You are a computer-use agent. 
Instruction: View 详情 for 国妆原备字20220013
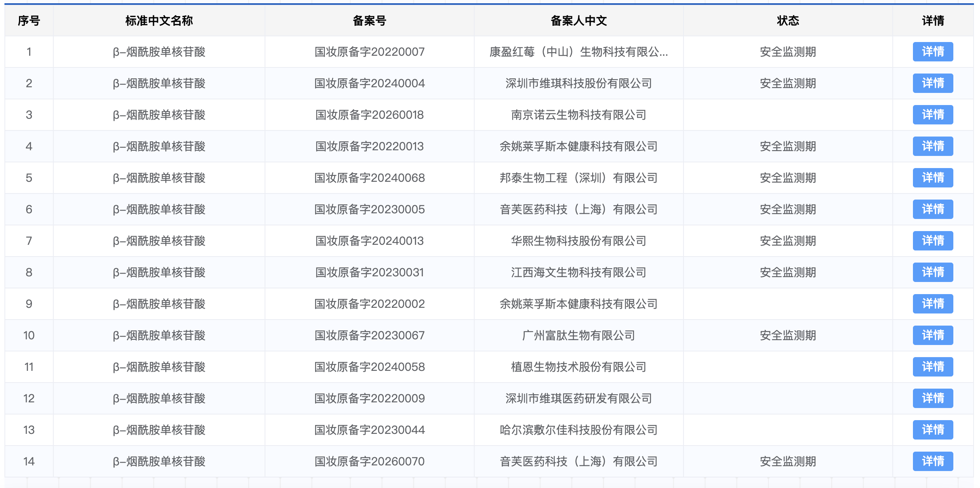click(933, 146)
